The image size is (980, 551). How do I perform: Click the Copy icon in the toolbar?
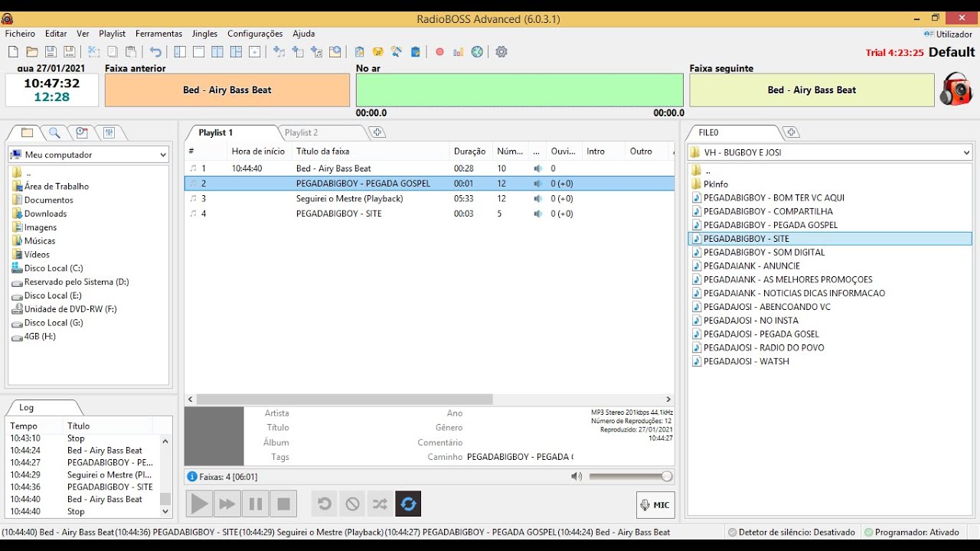(x=113, y=52)
